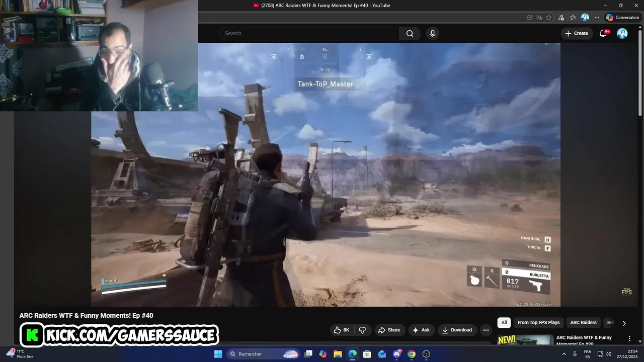Viewport: 644px width, 362px height.
Task: Click the taskbar Rechercher search box
Action: (x=264, y=354)
